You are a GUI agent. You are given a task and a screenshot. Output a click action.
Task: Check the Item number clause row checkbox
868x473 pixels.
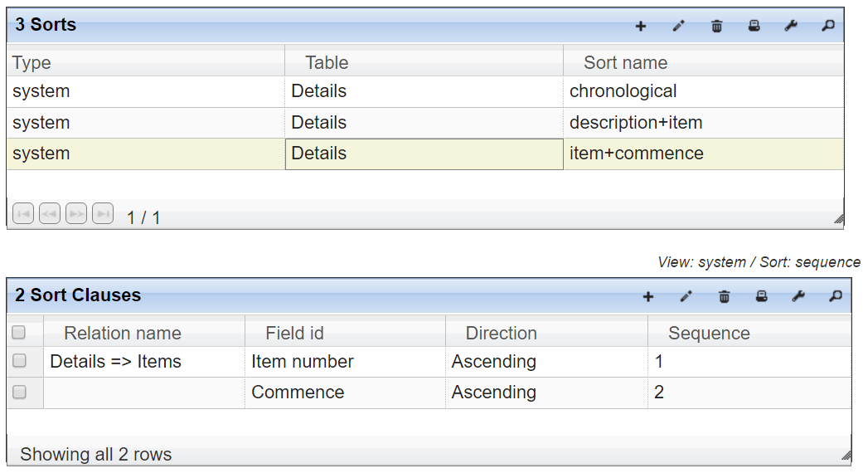[19, 361]
